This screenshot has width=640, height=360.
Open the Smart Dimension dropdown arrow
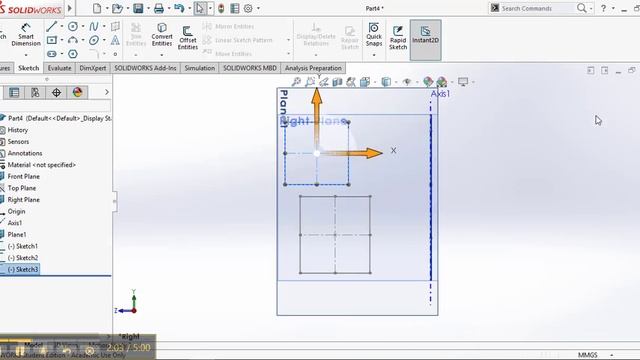[x=26, y=54]
